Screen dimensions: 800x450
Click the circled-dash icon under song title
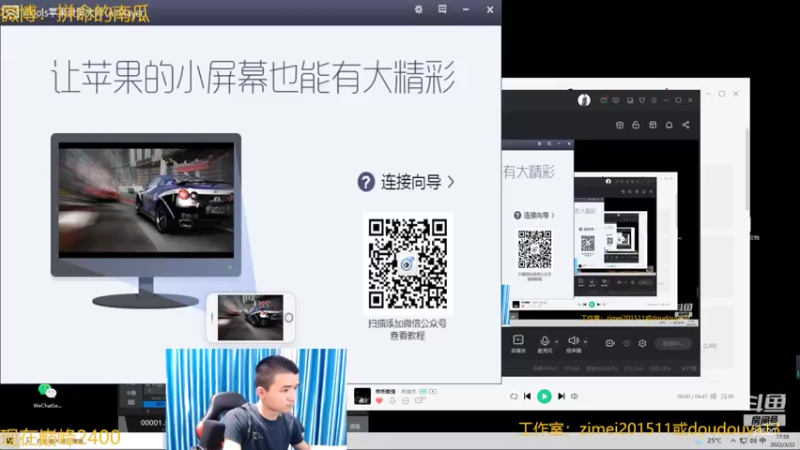click(x=406, y=401)
